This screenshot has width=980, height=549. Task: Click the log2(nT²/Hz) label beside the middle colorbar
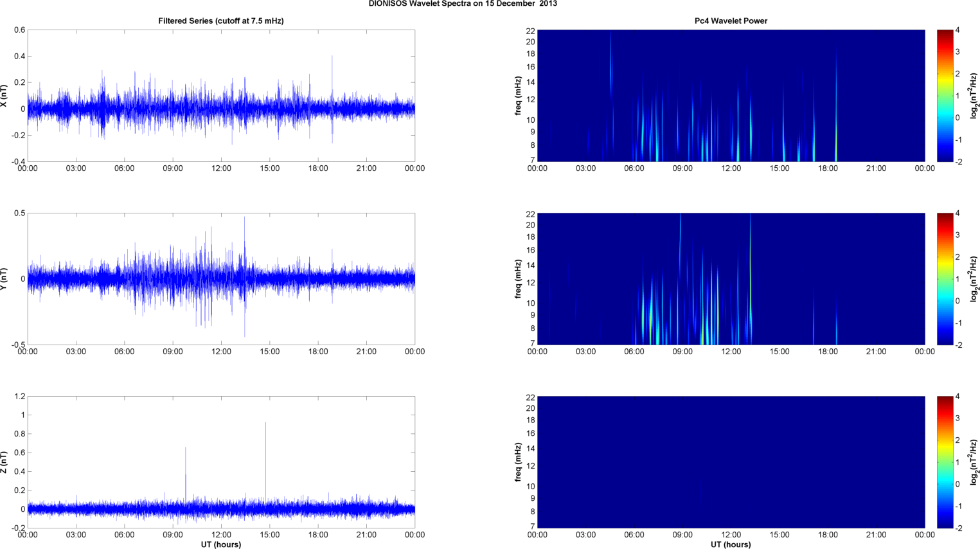coord(974,279)
